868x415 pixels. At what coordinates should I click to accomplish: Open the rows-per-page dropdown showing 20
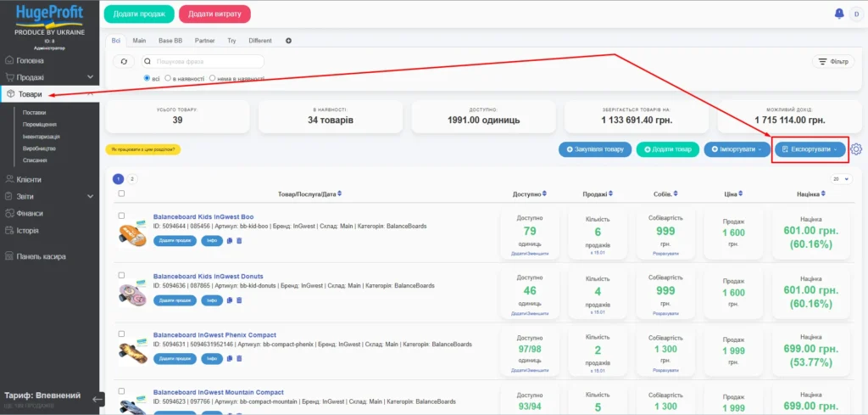(x=841, y=179)
